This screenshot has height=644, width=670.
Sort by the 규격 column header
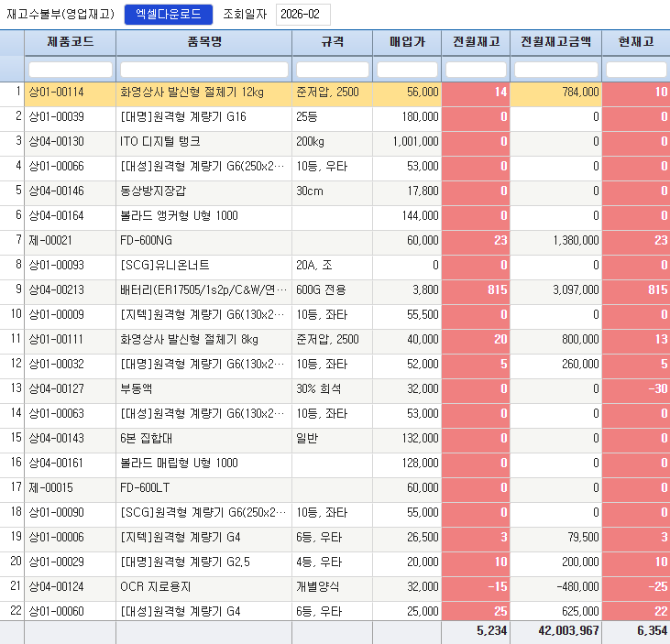click(x=332, y=42)
